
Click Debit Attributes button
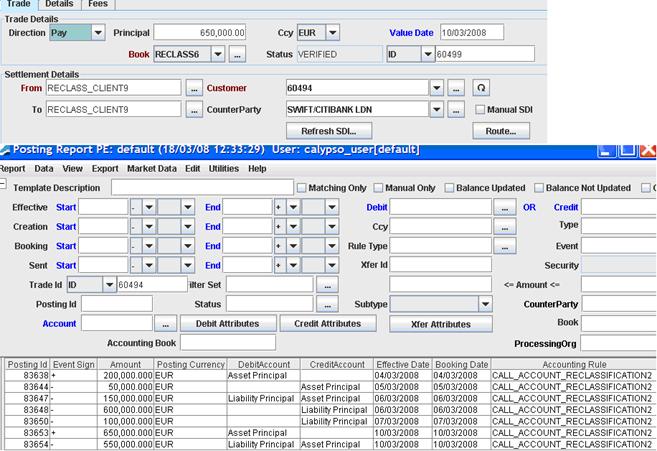[228, 324]
